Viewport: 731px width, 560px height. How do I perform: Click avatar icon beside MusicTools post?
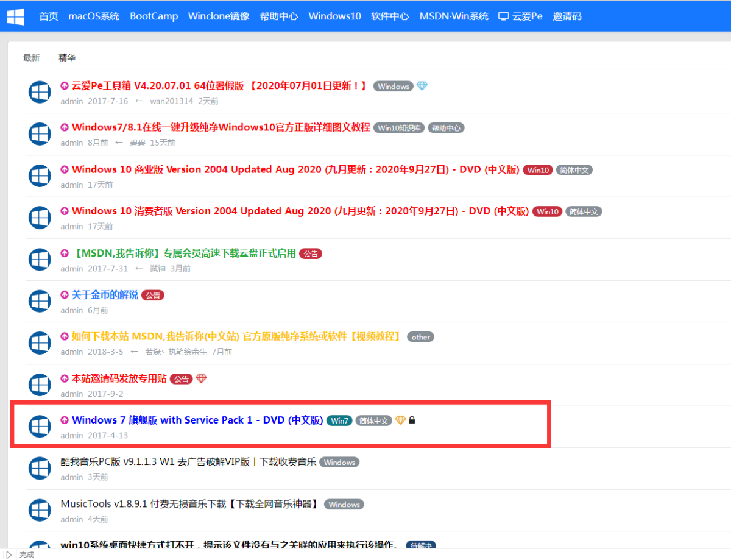coord(40,510)
